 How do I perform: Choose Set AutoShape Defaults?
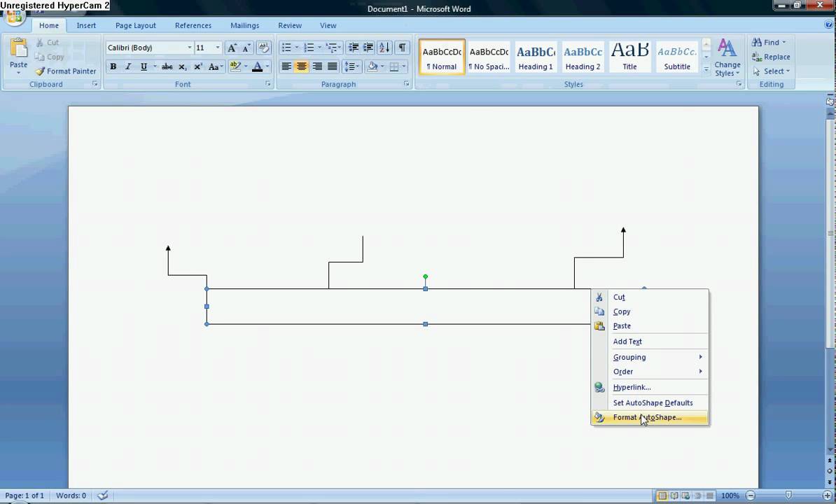click(650, 402)
